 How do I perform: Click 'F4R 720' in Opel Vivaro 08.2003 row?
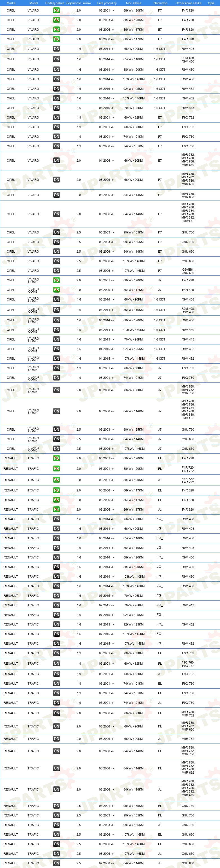(x=188, y=20)
